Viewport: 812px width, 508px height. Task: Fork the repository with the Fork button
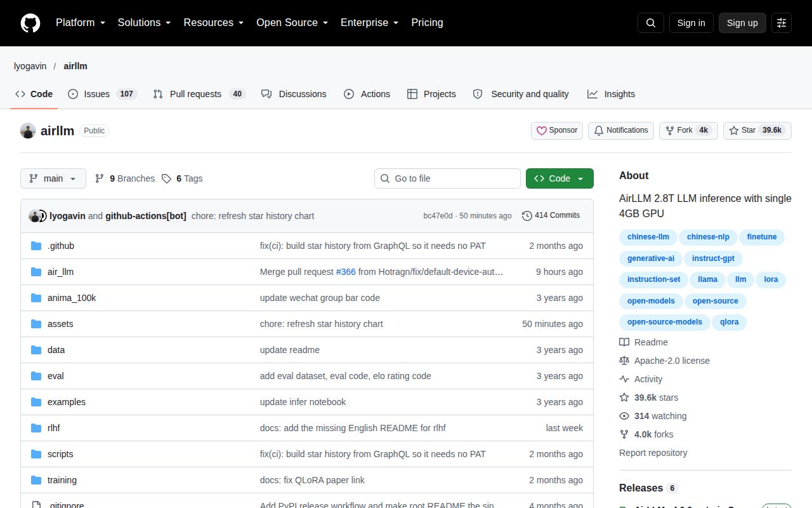pyautogui.click(x=688, y=131)
